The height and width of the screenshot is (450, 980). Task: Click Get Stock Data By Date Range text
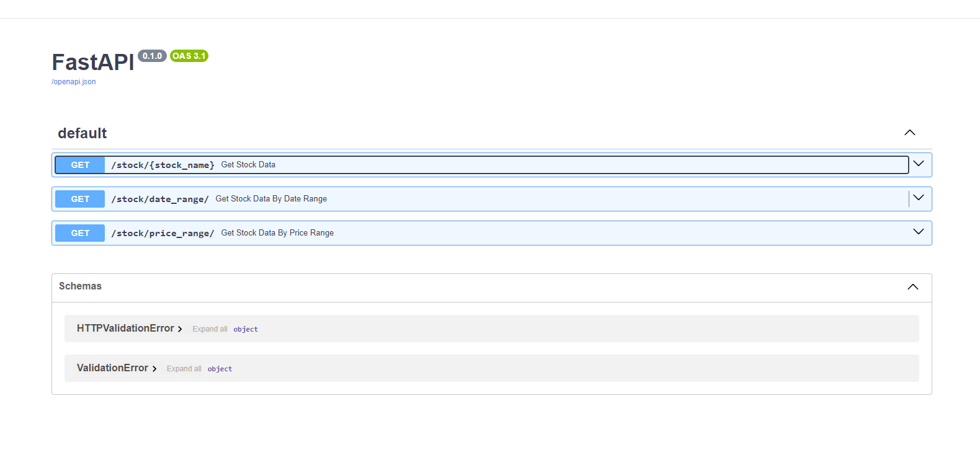pyautogui.click(x=271, y=199)
